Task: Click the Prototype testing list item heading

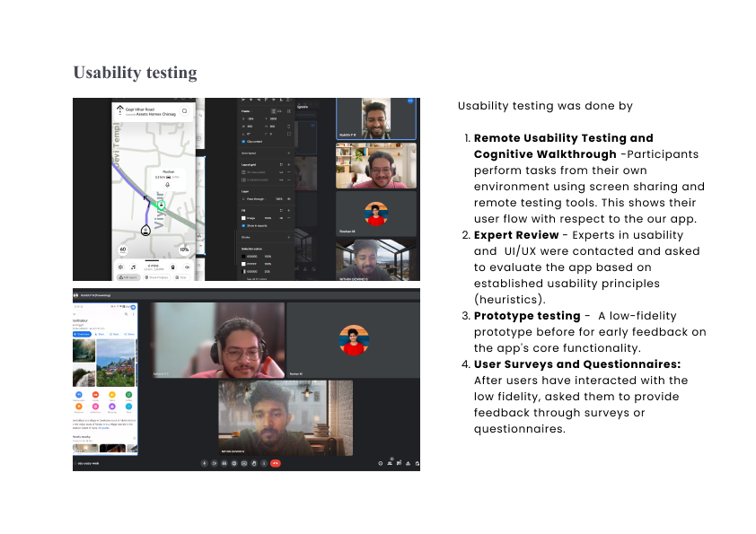Action: [x=527, y=316]
